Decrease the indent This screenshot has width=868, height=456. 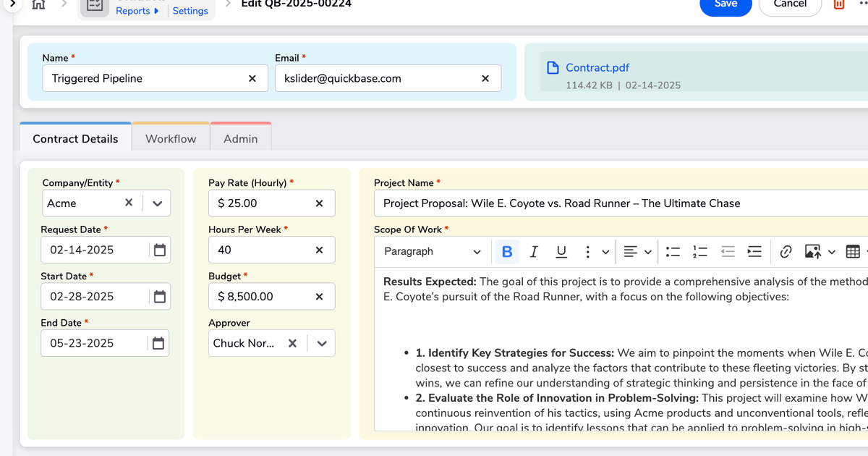(728, 251)
